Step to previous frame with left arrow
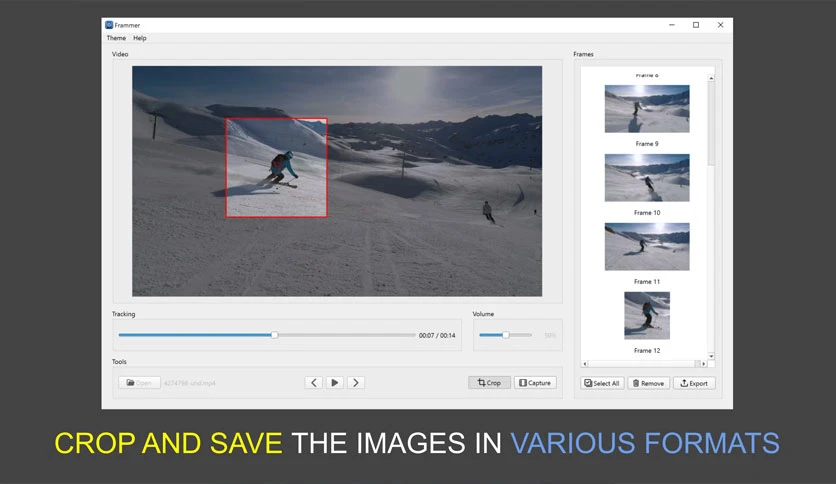The image size is (836, 484). tap(314, 382)
